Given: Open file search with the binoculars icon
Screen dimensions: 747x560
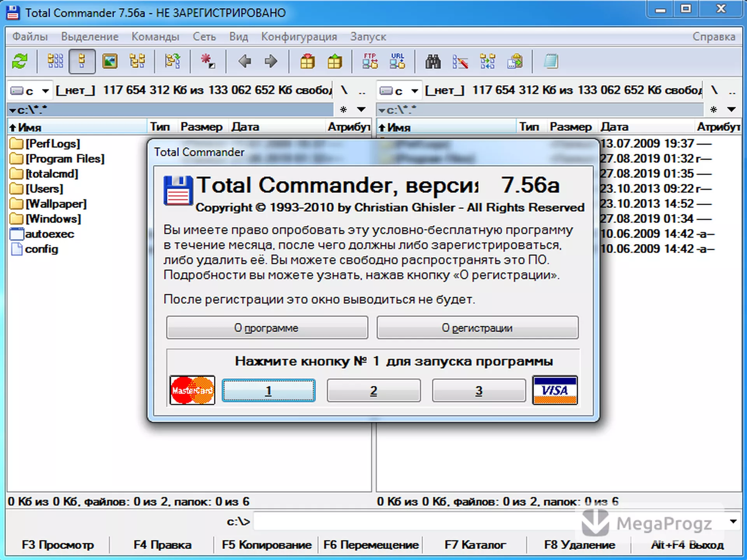Looking at the screenshot, I should (x=433, y=61).
